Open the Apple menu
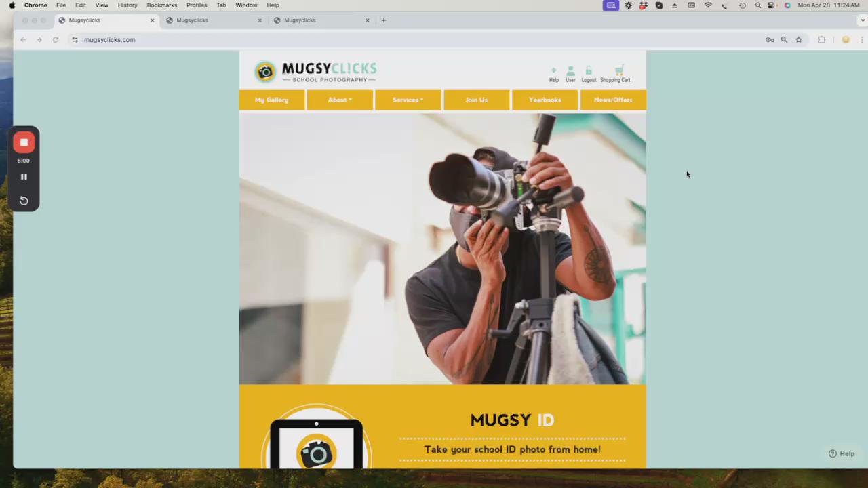The width and height of the screenshot is (868, 488). tap(12, 5)
